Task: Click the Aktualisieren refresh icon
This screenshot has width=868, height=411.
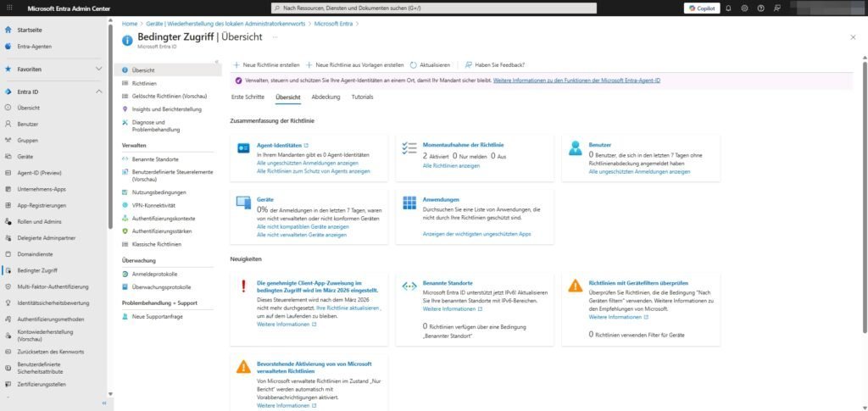Action: point(414,64)
